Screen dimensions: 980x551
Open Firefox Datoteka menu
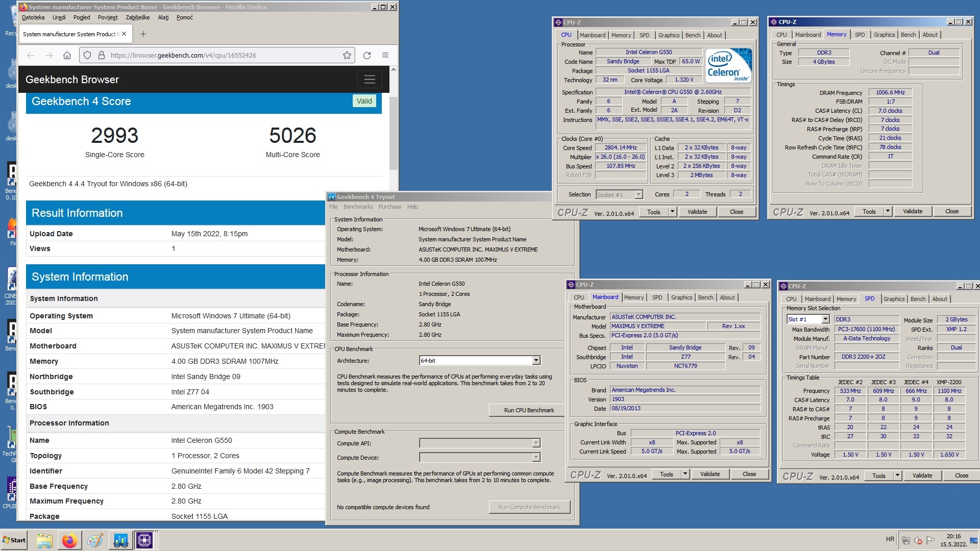click(33, 17)
